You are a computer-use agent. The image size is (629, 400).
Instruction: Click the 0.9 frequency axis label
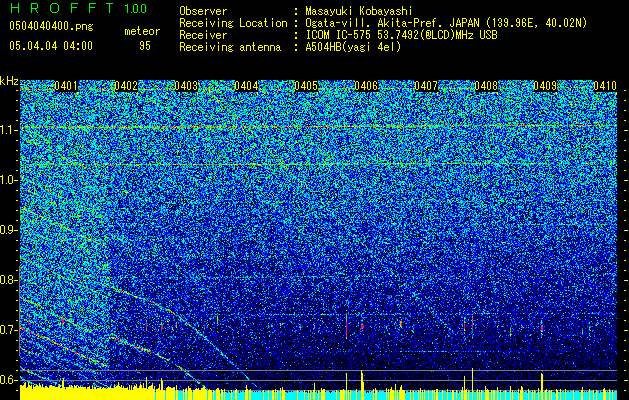point(9,230)
